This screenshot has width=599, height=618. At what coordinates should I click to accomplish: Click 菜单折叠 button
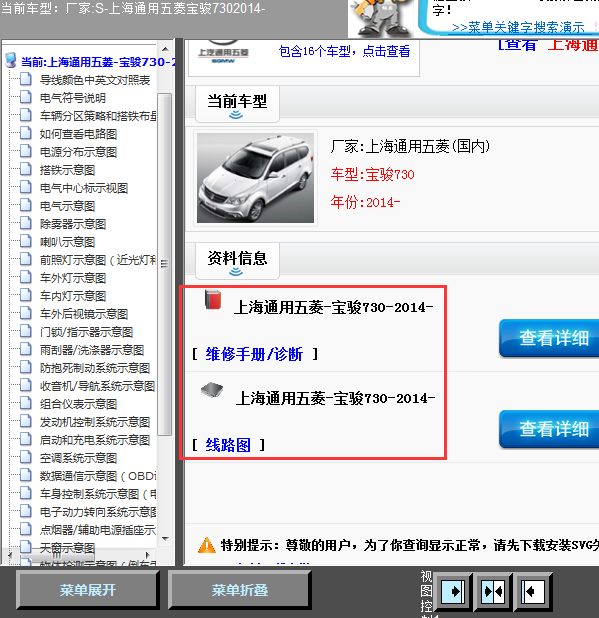(x=240, y=590)
